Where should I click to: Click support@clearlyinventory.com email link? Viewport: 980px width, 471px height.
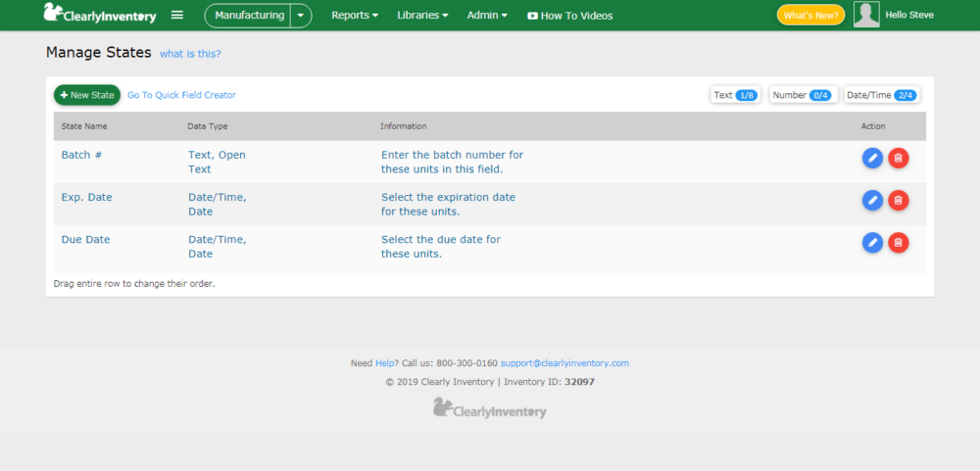tap(565, 363)
